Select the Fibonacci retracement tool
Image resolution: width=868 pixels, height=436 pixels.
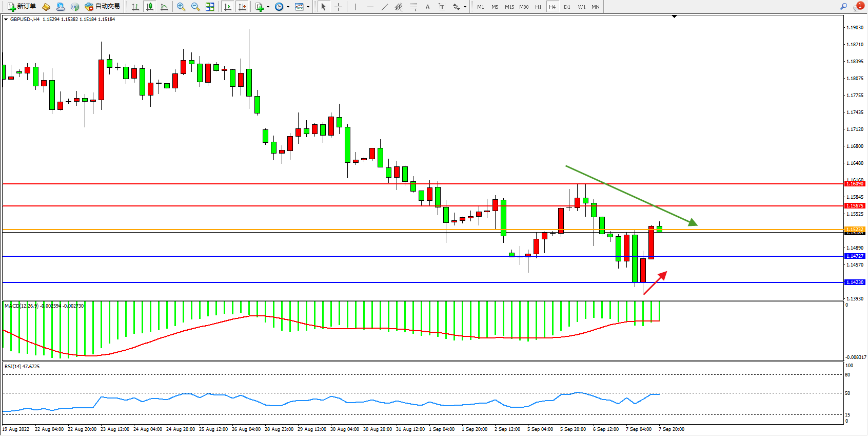point(413,7)
